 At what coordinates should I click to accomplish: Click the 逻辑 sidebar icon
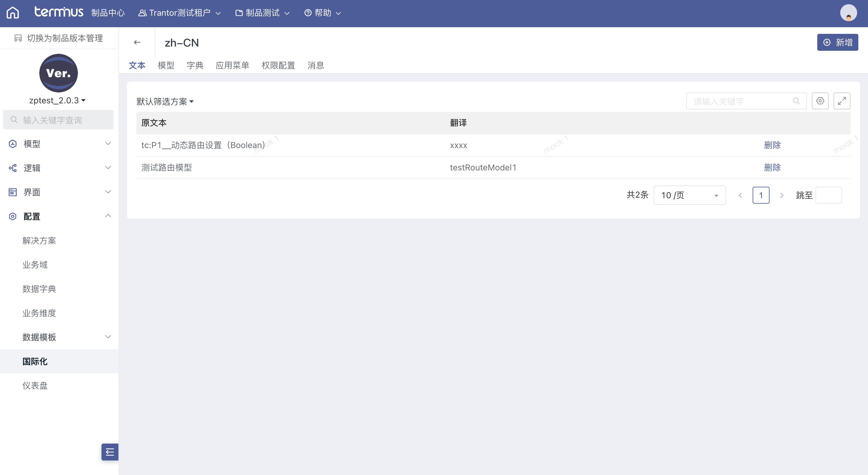coord(13,168)
